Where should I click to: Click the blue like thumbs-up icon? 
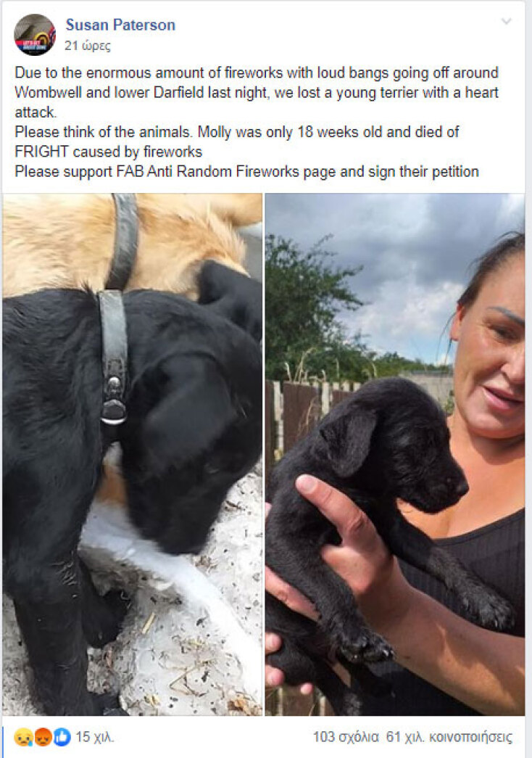62,737
